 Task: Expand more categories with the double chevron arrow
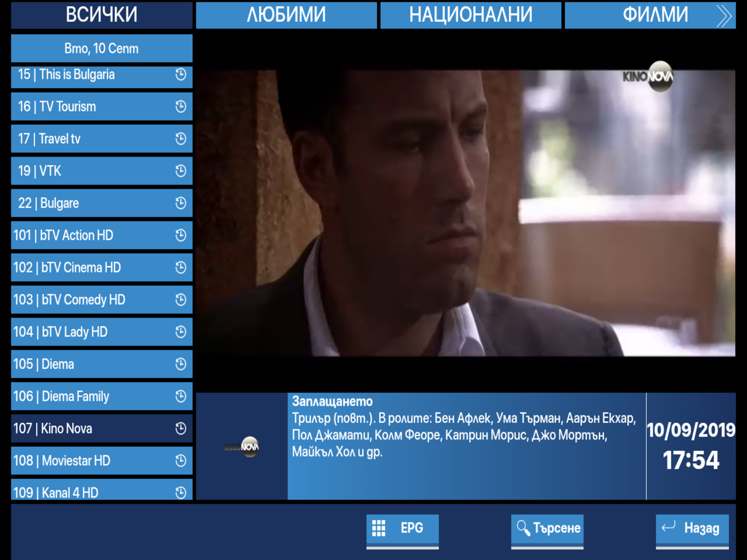coord(724,16)
